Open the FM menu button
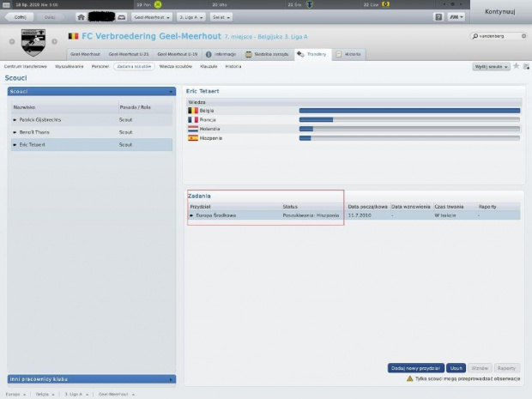The height and width of the screenshot is (399, 532). [456, 17]
